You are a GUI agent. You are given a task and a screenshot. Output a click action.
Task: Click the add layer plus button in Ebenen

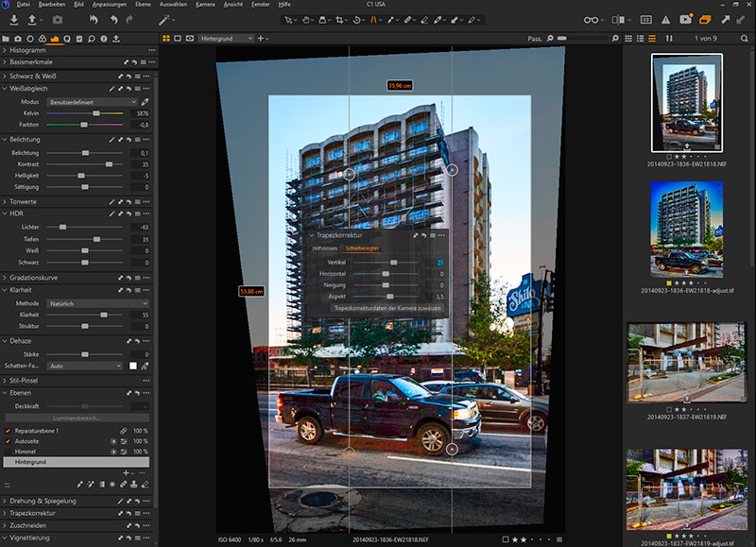(126, 473)
